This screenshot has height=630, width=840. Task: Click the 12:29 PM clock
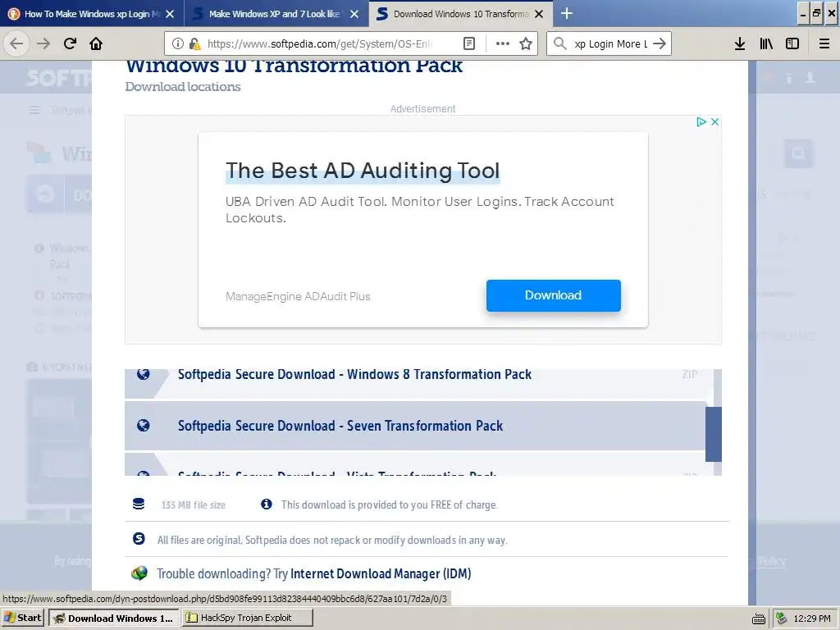click(812, 619)
